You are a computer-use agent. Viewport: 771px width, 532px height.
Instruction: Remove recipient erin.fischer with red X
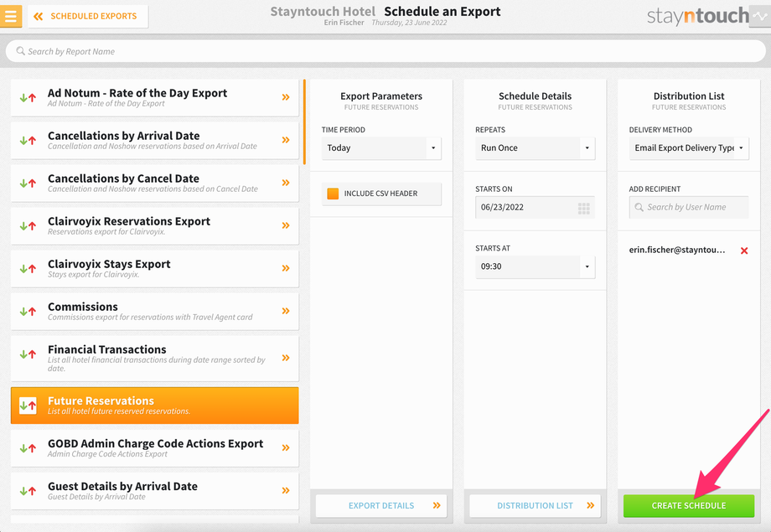[744, 251]
